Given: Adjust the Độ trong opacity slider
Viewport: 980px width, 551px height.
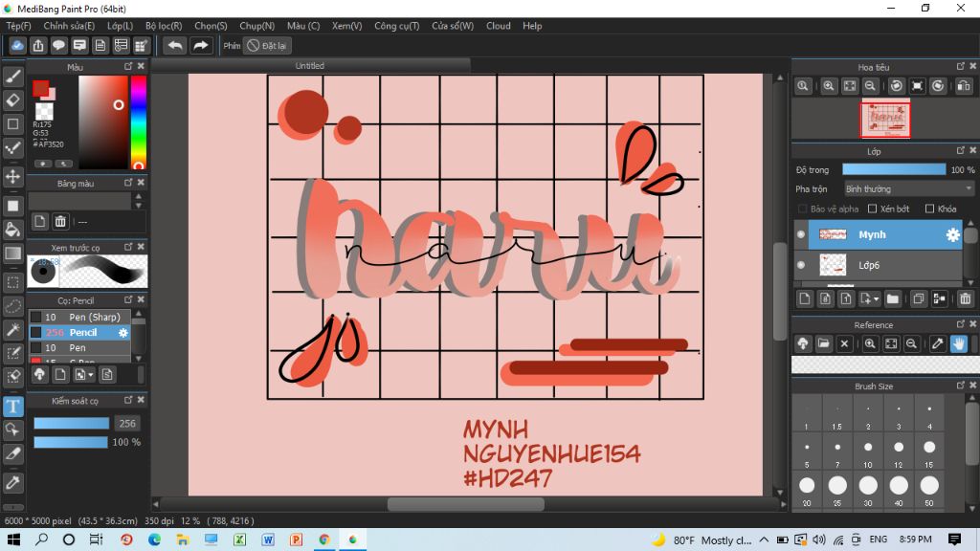Looking at the screenshot, I should pyautogui.click(x=894, y=169).
